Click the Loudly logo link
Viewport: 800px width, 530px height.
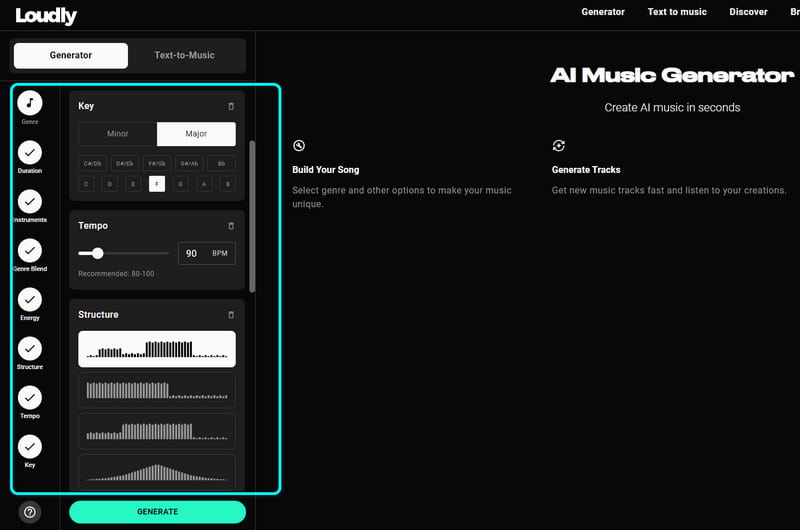tap(46, 15)
